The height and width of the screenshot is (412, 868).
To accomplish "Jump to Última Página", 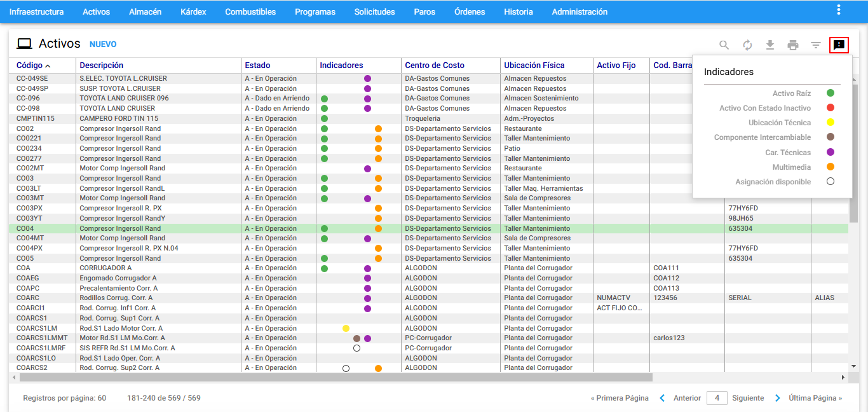I will pos(815,398).
